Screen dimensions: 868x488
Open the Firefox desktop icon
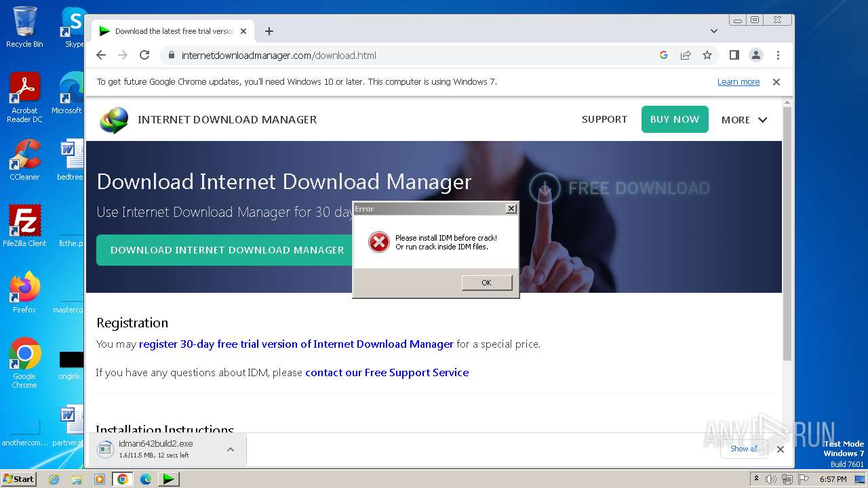point(24,292)
